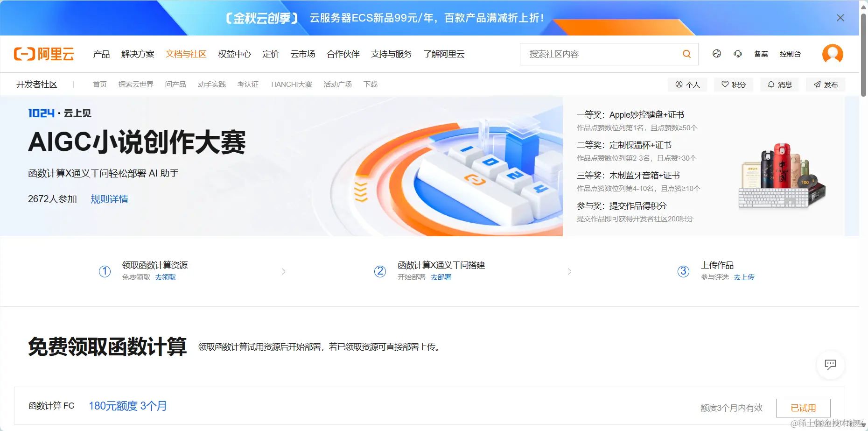
Task: Open the 产品 menu
Action: (x=101, y=54)
